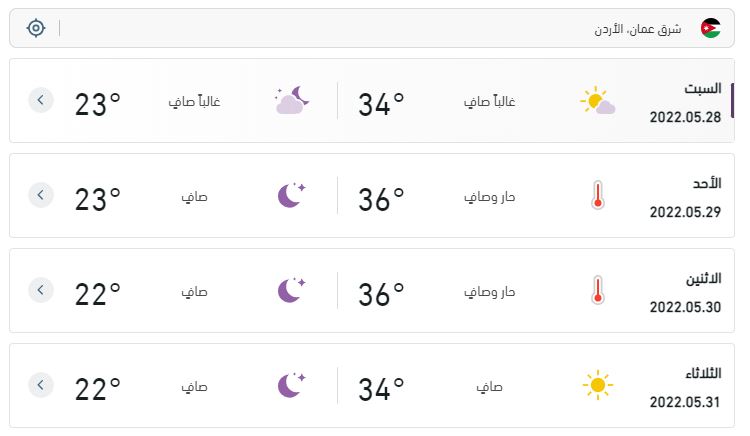Click Monday 2022.05.30 night moon icon
Screen dimensions: 750x436
(x=291, y=290)
